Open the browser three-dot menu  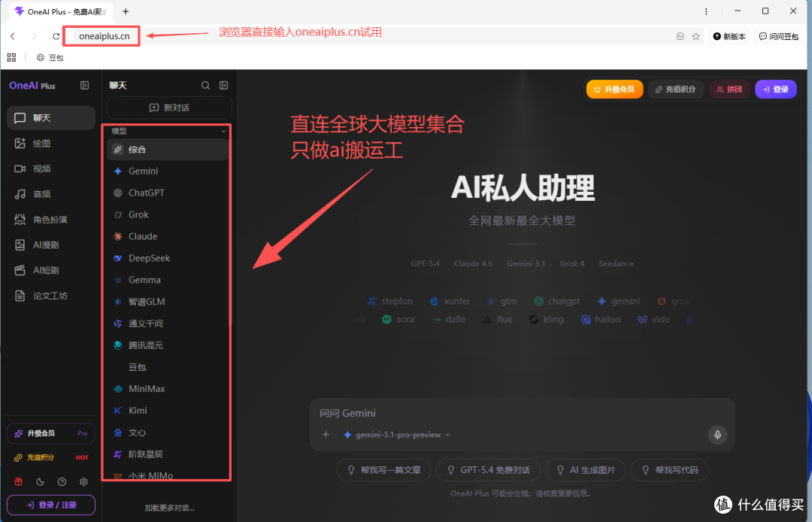[x=706, y=11]
